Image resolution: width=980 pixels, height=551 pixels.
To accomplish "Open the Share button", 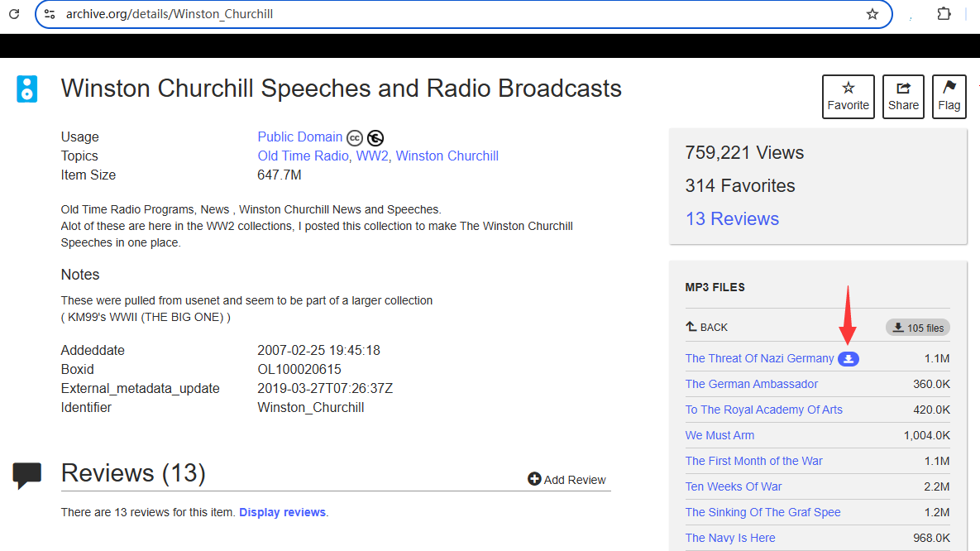I will 903,96.
